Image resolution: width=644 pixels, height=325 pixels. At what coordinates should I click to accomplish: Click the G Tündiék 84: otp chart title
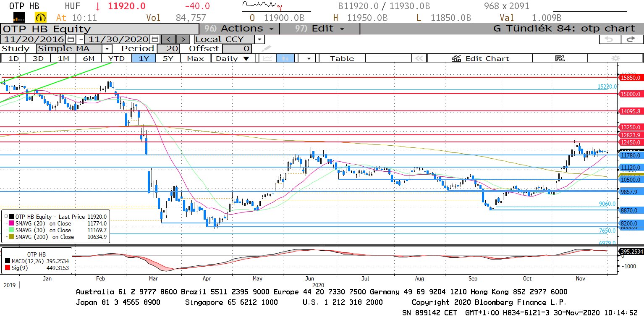pyautogui.click(x=564, y=29)
